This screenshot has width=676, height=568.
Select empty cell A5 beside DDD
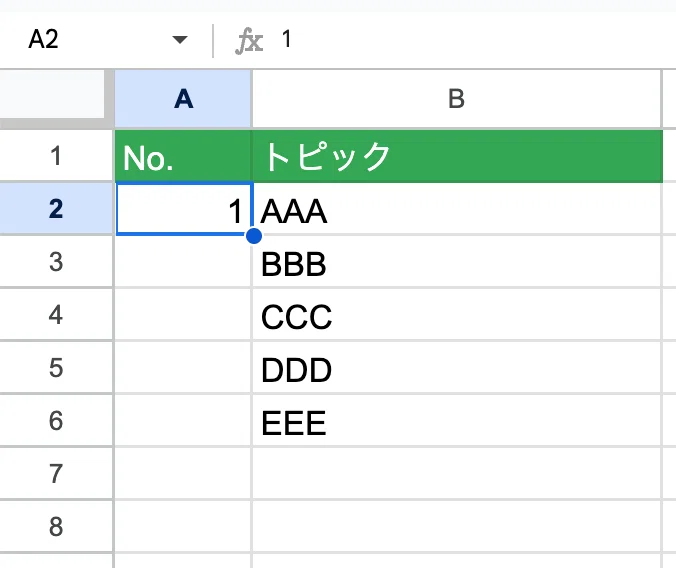click(x=183, y=368)
